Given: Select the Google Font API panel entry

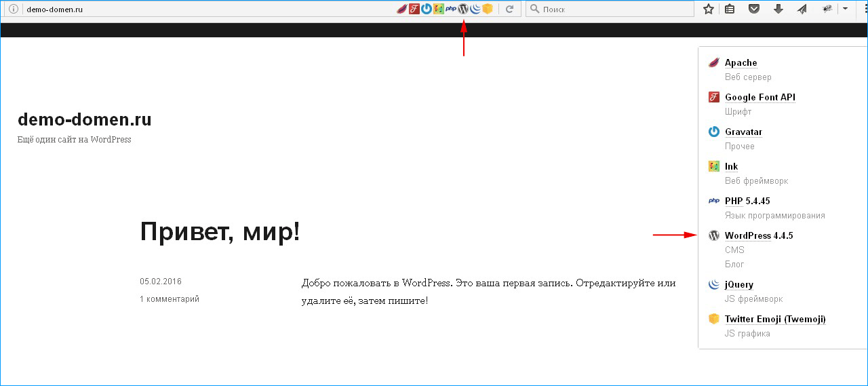Looking at the screenshot, I should [x=759, y=97].
